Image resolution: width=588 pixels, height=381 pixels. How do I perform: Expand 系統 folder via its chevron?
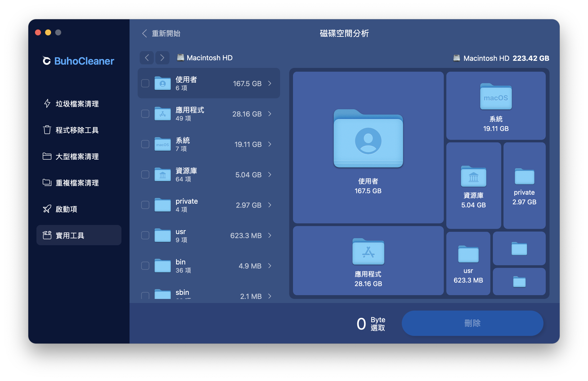(x=270, y=144)
